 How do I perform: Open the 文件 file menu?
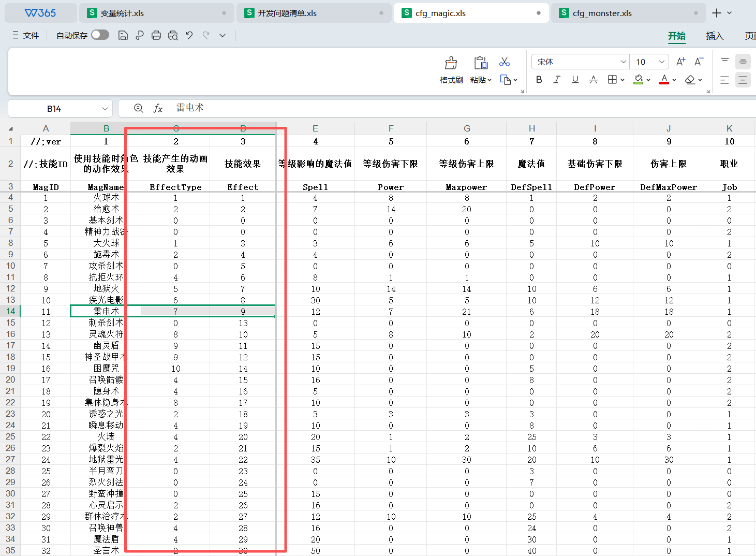26,35
